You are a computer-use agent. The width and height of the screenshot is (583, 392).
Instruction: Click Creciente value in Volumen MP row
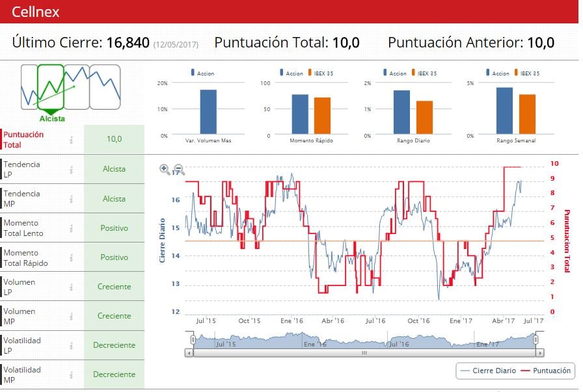pos(114,316)
